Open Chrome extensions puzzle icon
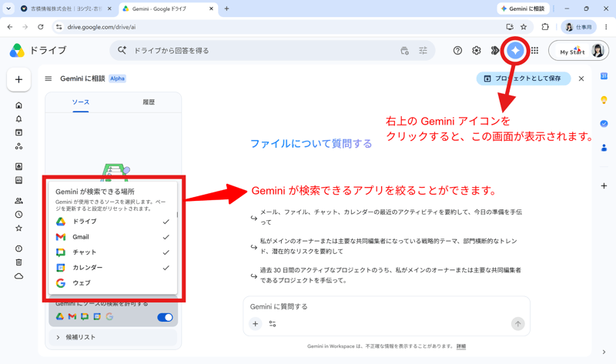 545,27
